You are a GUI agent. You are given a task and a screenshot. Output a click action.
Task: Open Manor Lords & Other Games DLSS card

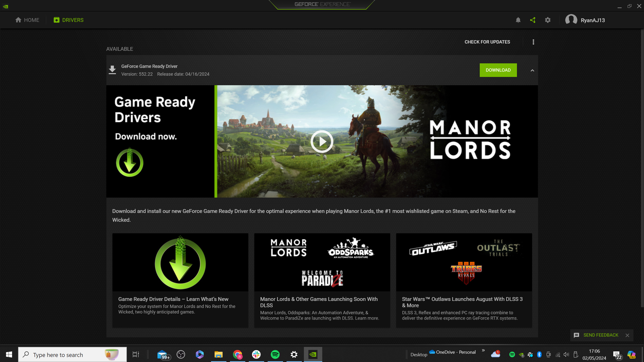click(x=322, y=280)
